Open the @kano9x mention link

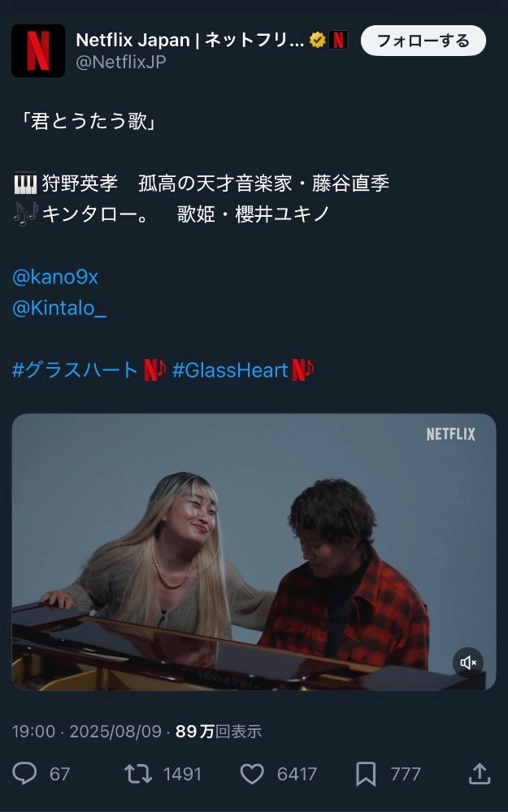pyautogui.click(x=55, y=277)
